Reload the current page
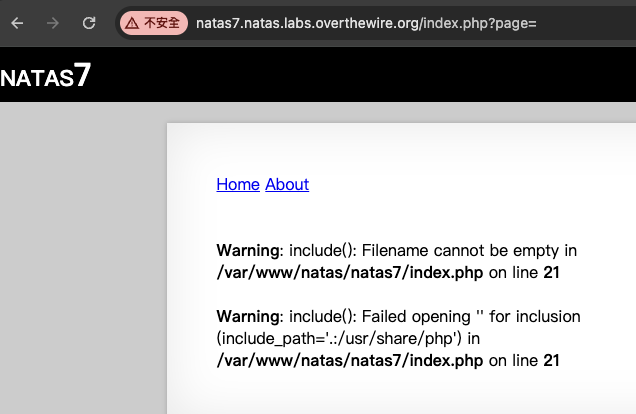This screenshot has width=636, height=414. pyautogui.click(x=89, y=22)
